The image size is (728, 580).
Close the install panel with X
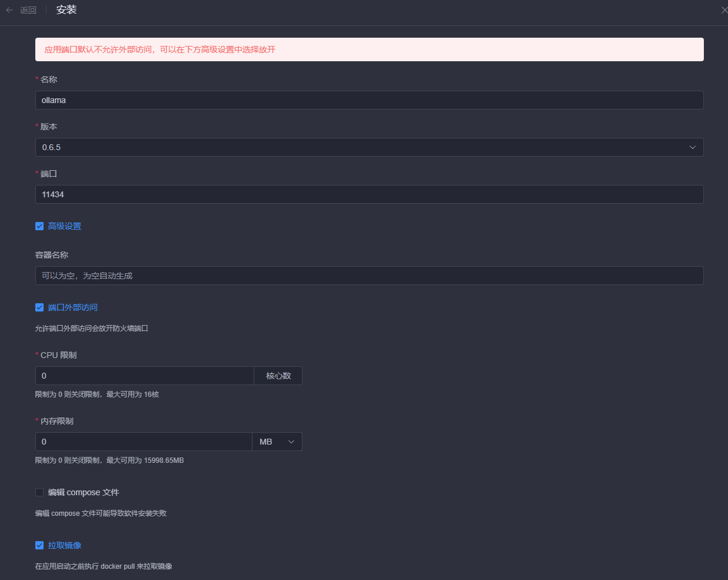[x=724, y=10]
